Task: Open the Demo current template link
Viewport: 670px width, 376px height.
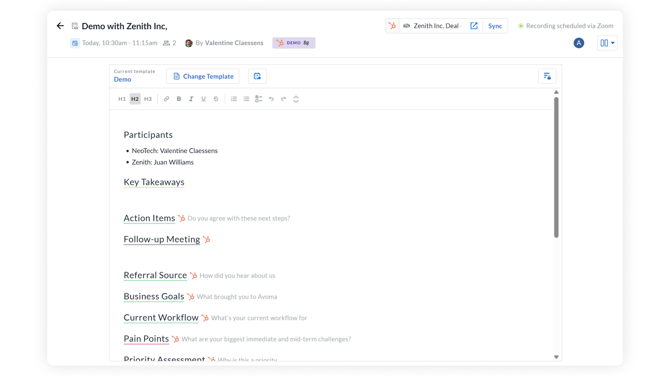Action: 122,79
